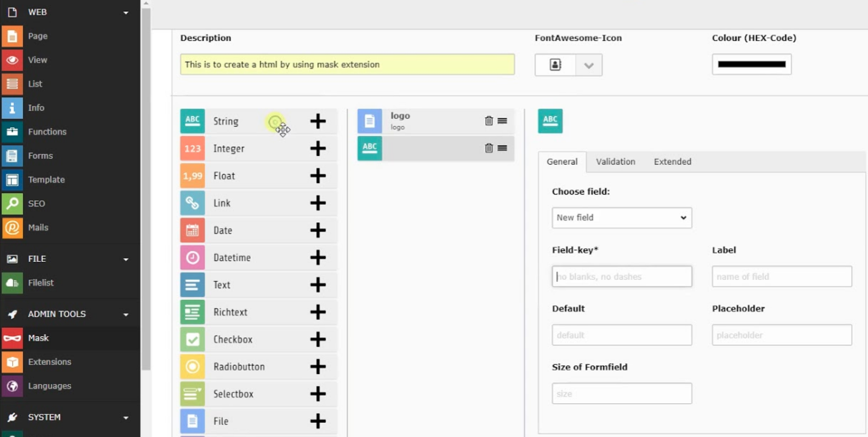Click the Richtext field type icon
The image size is (868, 437).
[x=193, y=312]
